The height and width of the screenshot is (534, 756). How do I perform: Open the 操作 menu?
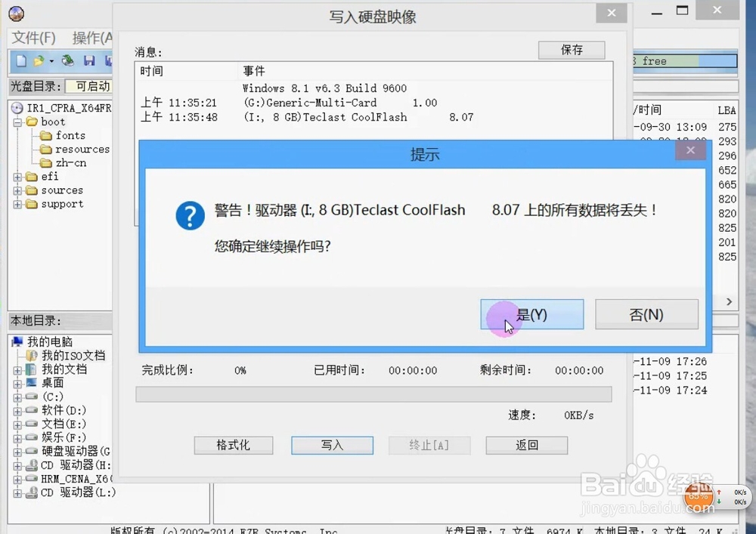(92, 38)
